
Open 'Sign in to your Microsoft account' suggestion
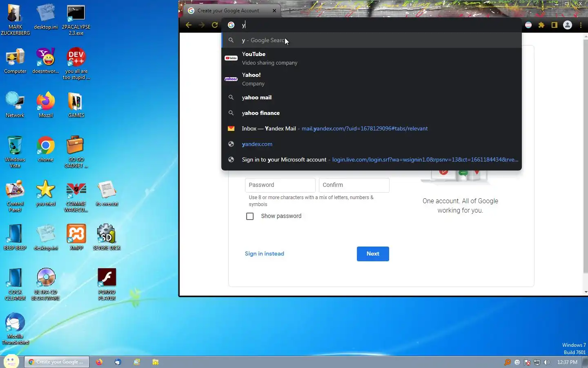tap(372, 159)
